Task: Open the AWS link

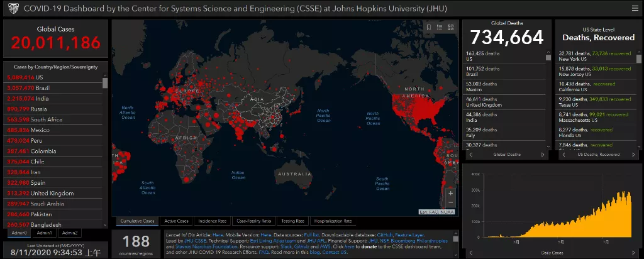Action: [326, 246]
